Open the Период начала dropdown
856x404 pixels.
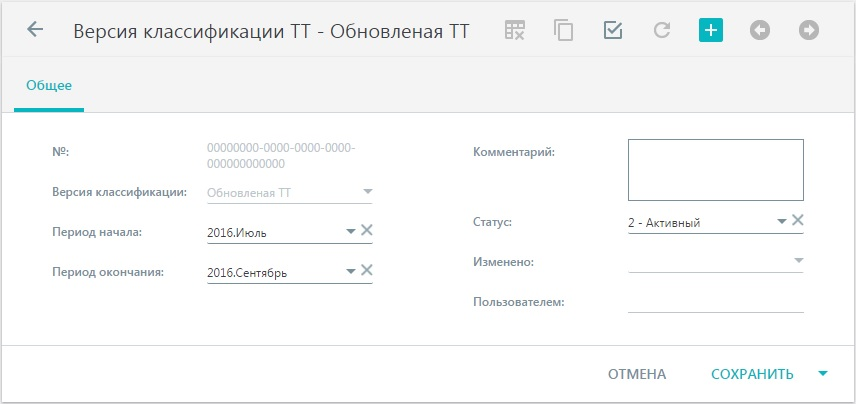[x=351, y=231]
